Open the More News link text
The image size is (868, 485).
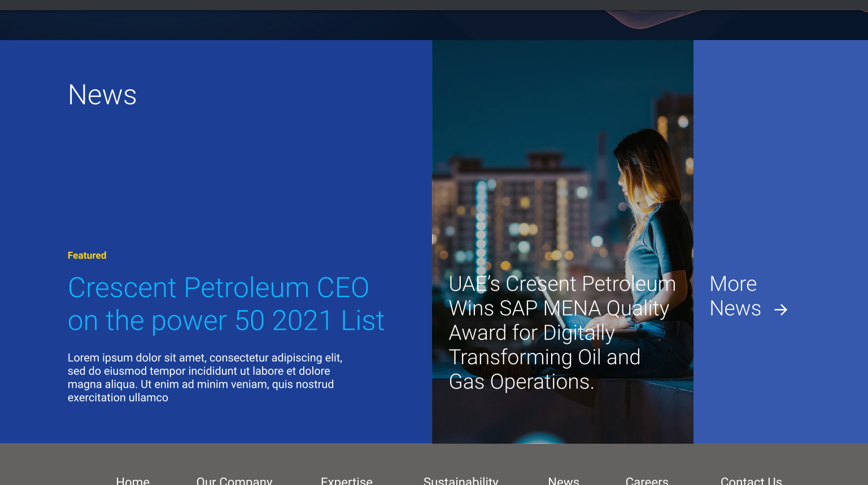coord(734,296)
